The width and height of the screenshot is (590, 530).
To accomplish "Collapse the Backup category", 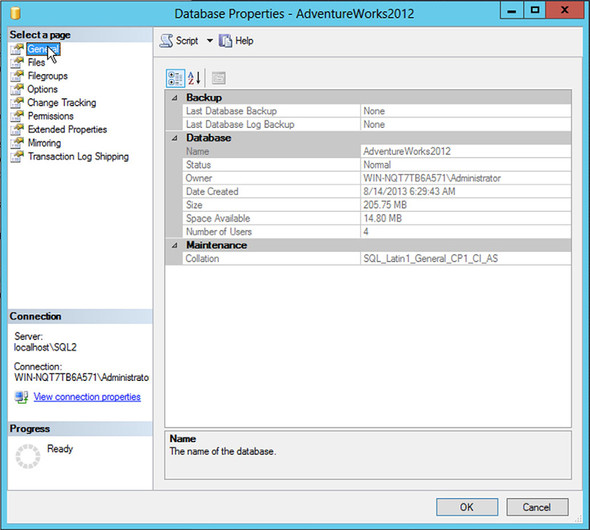I will point(175,98).
